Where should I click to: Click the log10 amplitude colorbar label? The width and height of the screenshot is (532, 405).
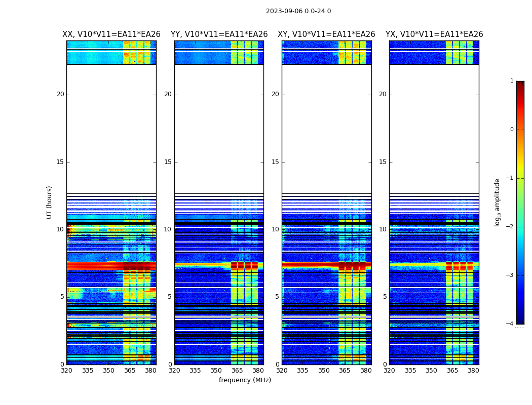498,202
